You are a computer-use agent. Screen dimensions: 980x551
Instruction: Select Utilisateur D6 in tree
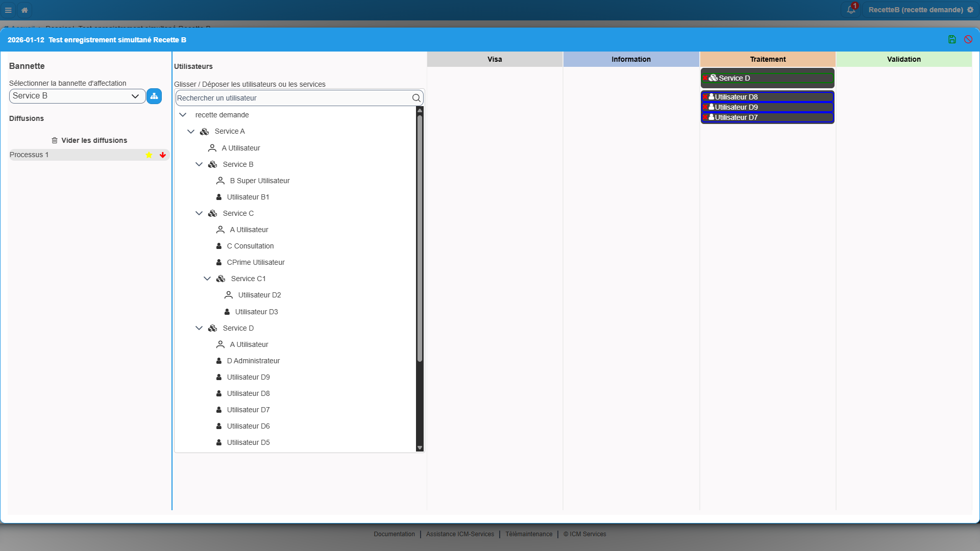coord(248,426)
